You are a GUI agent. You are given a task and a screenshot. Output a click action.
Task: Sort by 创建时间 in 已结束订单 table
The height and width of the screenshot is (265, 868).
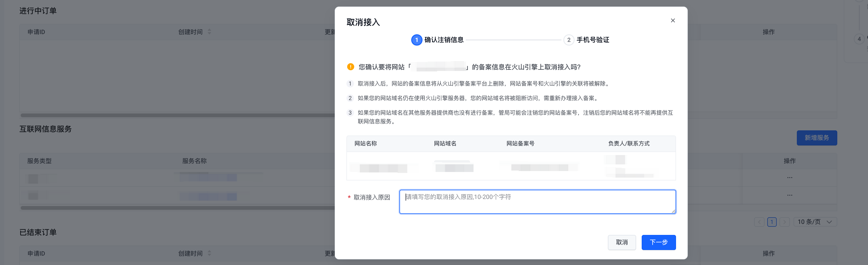(x=209, y=253)
